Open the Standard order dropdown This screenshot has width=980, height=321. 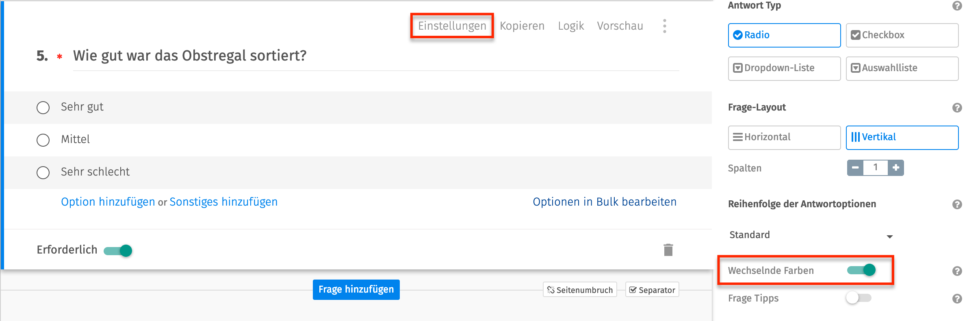811,235
